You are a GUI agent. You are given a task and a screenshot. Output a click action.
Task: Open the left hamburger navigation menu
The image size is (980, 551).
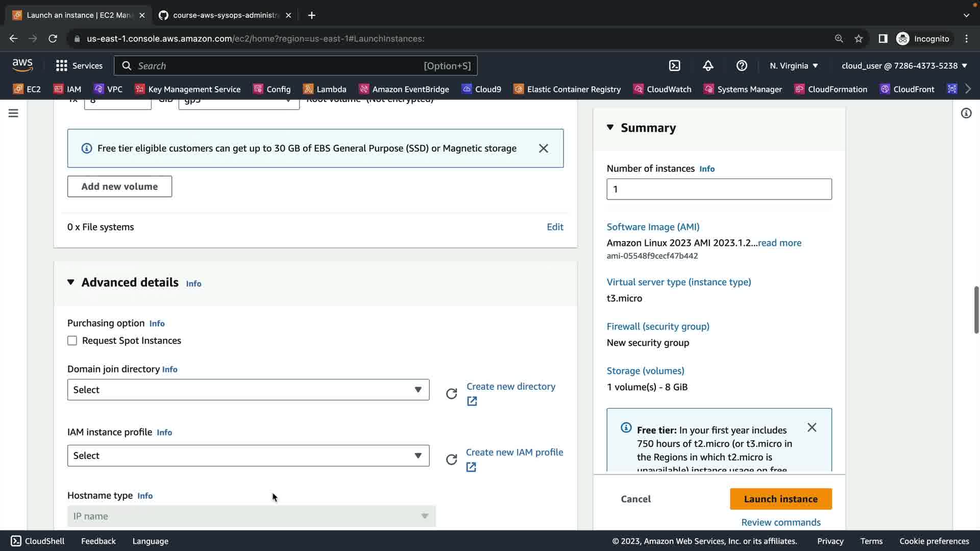13,113
